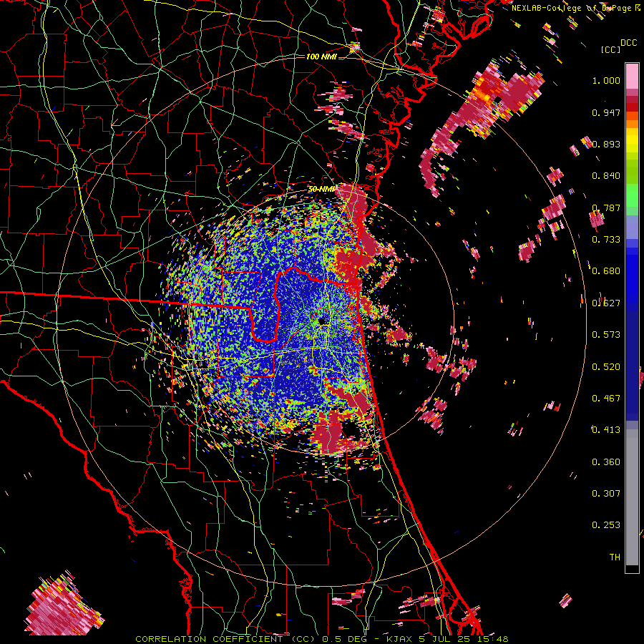Click the 0.893 scale value
The height and width of the screenshot is (644, 644).
(x=606, y=144)
